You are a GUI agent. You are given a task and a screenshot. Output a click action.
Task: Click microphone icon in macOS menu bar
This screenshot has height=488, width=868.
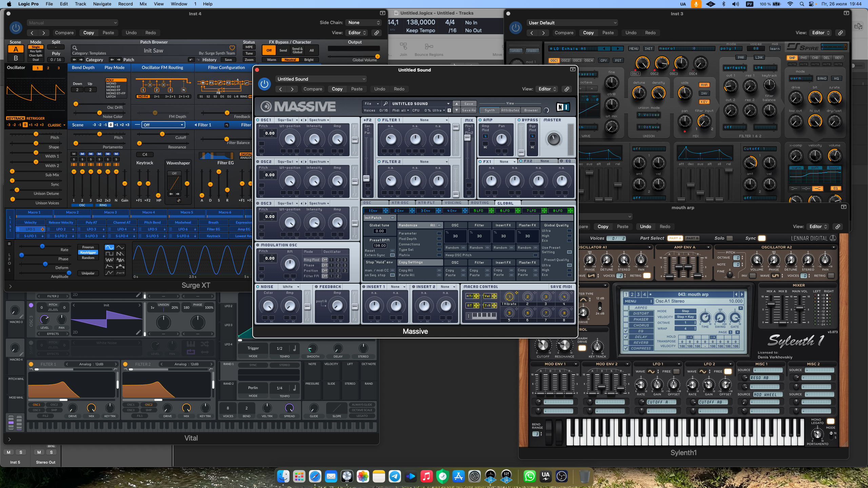coord(696,4)
